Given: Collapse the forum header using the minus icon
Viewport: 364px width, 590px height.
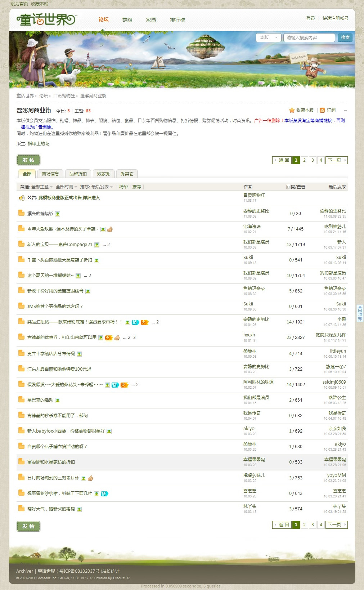Looking at the screenshot, I should click(346, 111).
